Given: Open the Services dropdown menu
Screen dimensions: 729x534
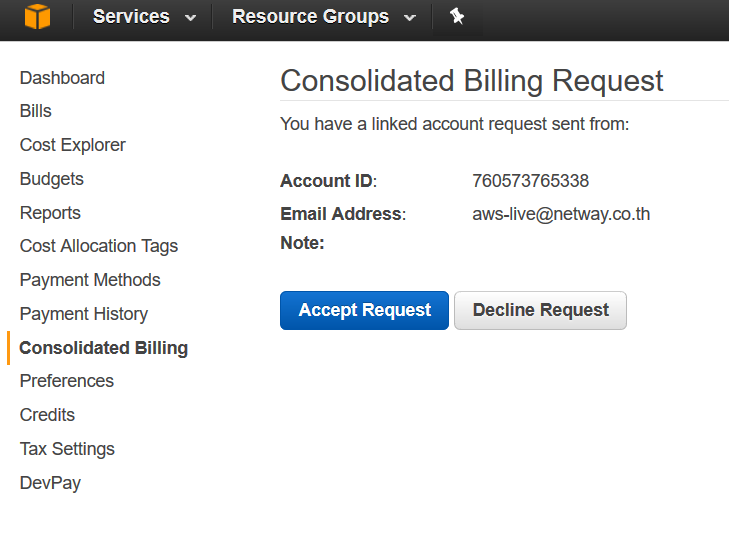Looking at the screenshot, I should tap(144, 17).
